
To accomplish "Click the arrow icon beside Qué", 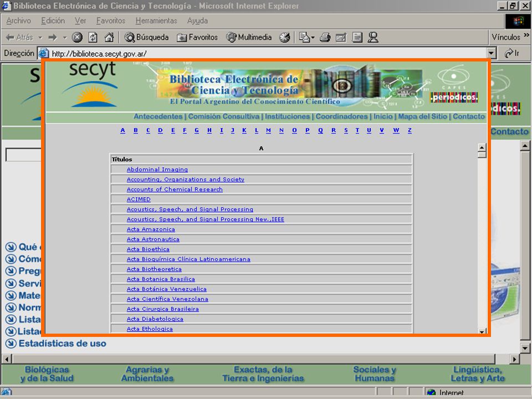I will click(x=11, y=247).
